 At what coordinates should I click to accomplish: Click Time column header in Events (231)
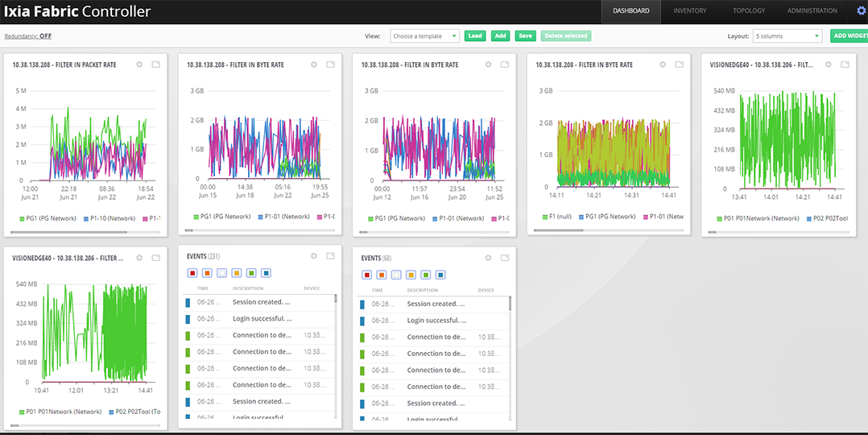pos(203,288)
